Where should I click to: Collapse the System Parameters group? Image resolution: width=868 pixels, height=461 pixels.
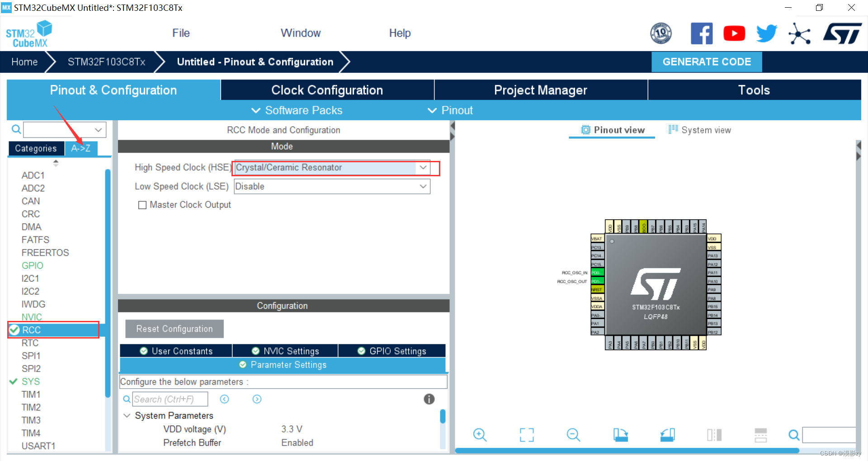127,415
